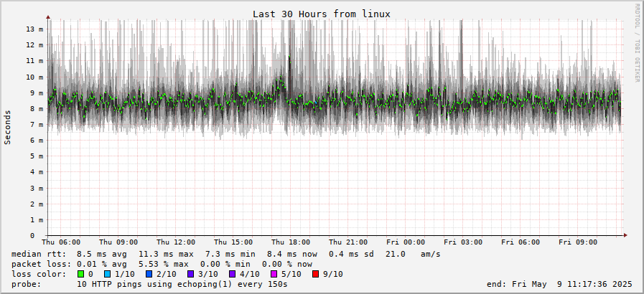Click the "1 m" y-axis value
Viewport: 644px width, 294px height.
[37, 219]
